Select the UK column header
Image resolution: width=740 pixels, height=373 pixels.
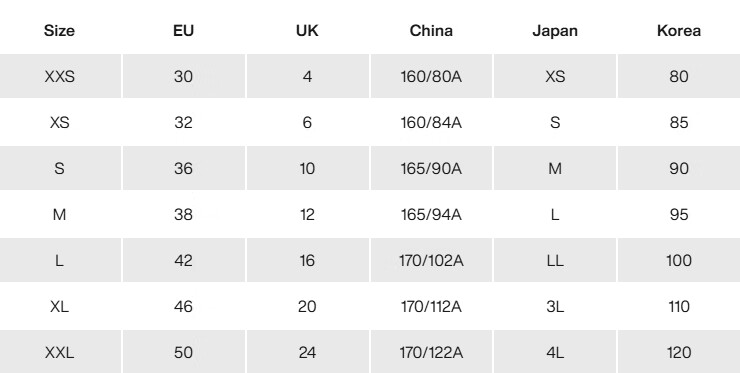point(307,31)
